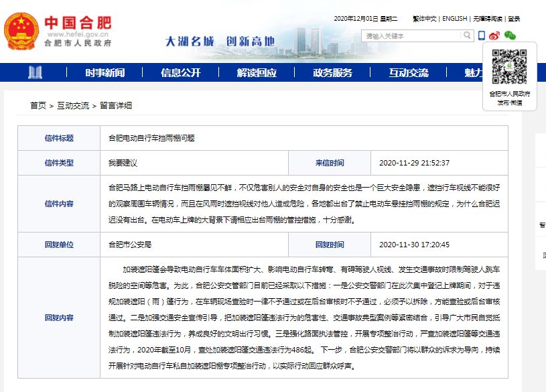The height and width of the screenshot is (392, 546).
Task: Open the 信息公开 menu
Action: [181, 72]
